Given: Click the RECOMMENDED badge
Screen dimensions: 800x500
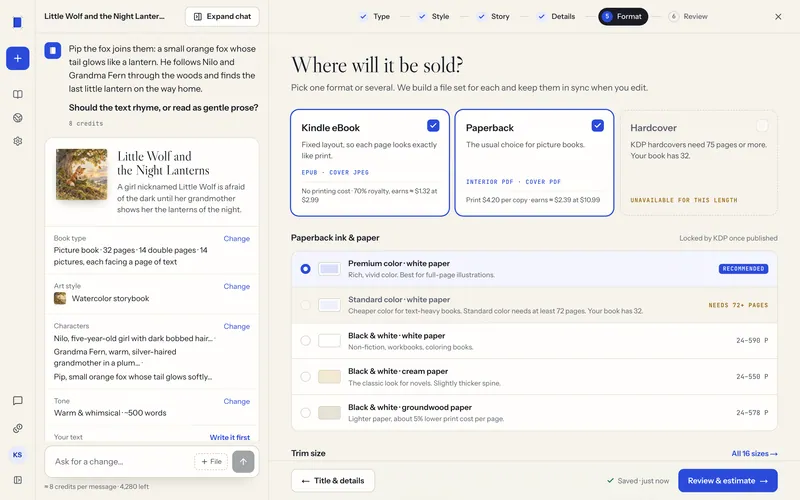Looking at the screenshot, I should pos(743,269).
